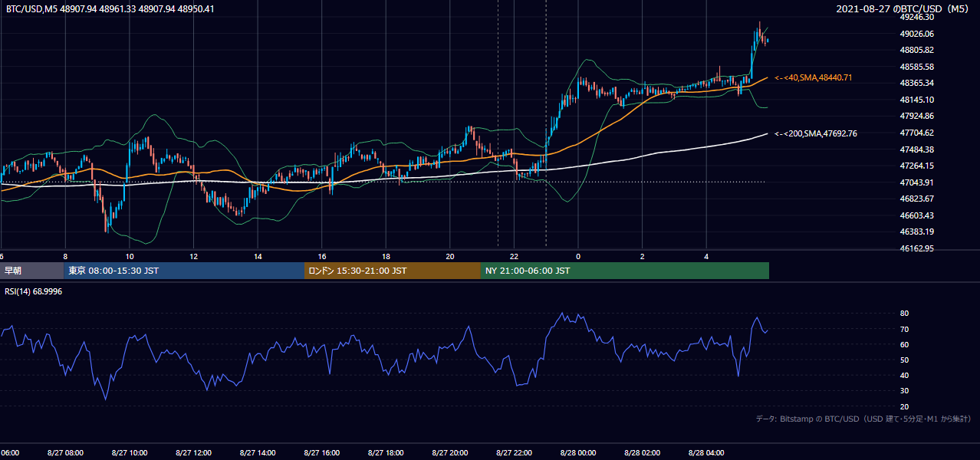980x460 pixels.
Task: Click the bottom time label 8/27 22:00
Action: 514,453
